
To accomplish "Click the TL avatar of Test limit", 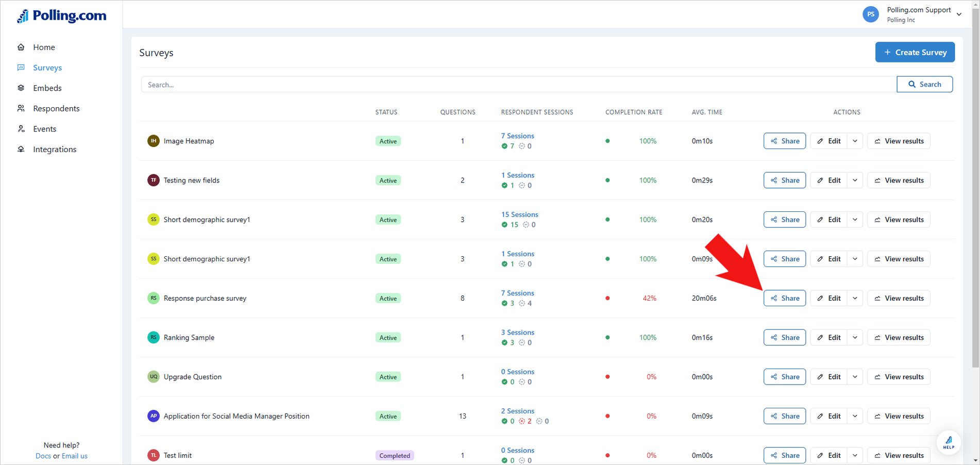I will (154, 455).
